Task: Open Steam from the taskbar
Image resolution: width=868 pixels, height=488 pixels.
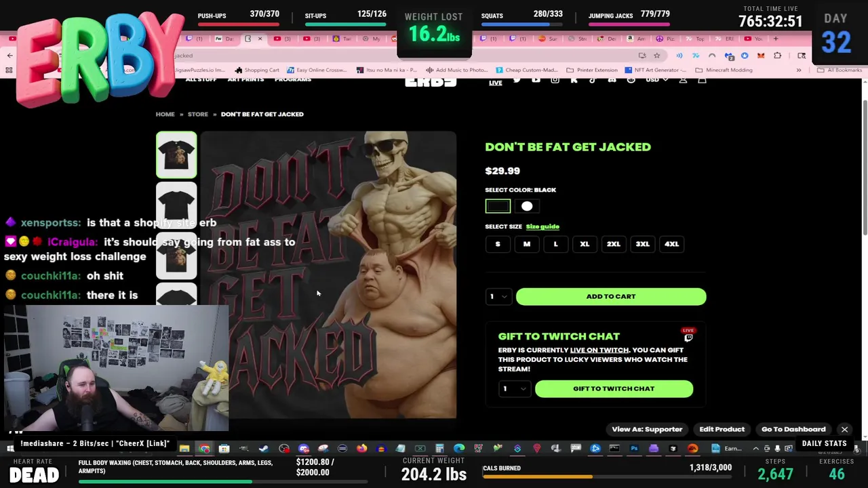Action: click(x=263, y=448)
